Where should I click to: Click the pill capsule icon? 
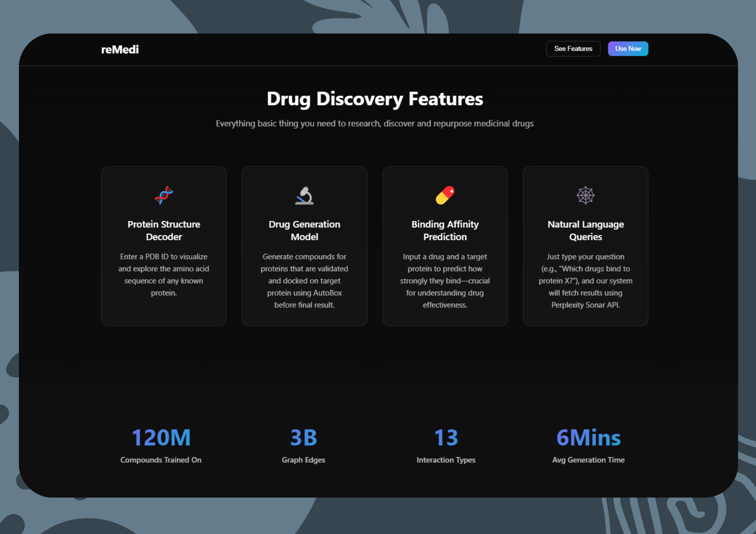(445, 195)
